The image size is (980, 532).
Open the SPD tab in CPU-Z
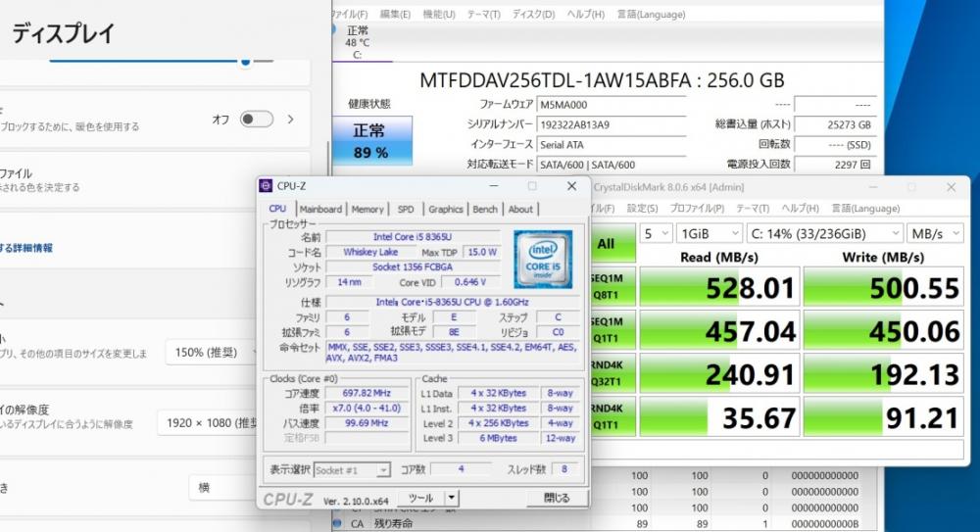point(406,209)
